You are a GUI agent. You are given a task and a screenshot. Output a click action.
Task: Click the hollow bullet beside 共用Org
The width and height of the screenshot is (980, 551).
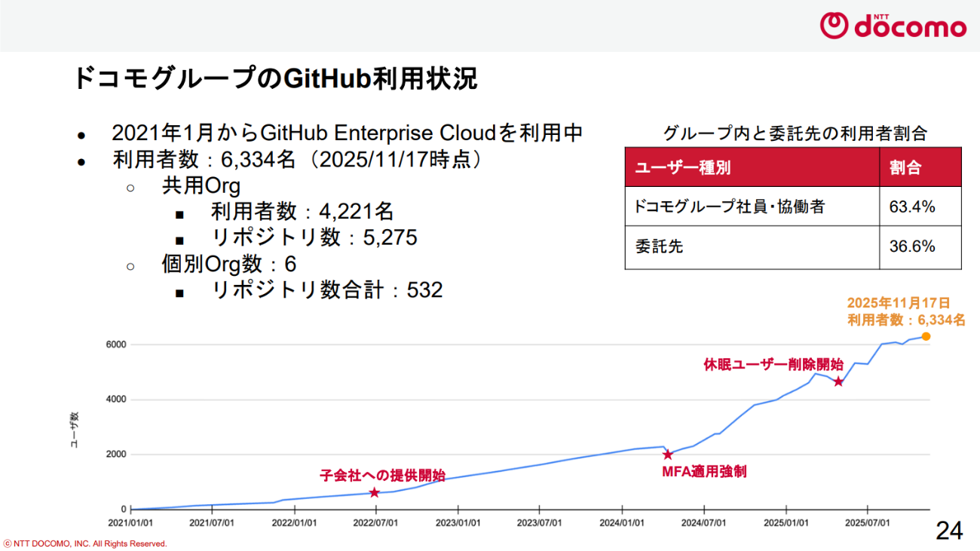(x=130, y=186)
